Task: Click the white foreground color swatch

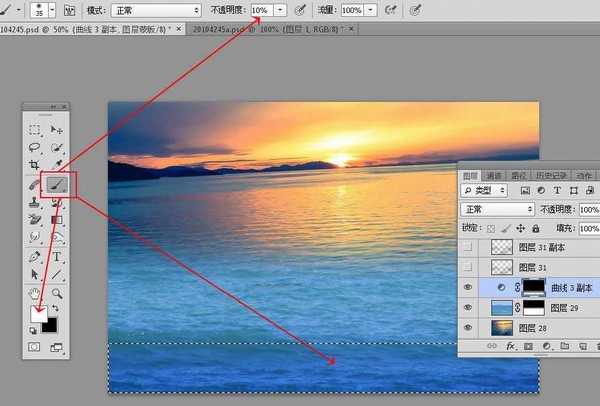Action: 35,317
